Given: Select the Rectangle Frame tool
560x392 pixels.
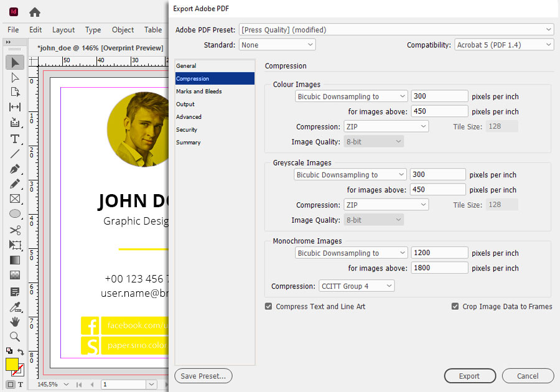Looking at the screenshot, I should point(15,199).
